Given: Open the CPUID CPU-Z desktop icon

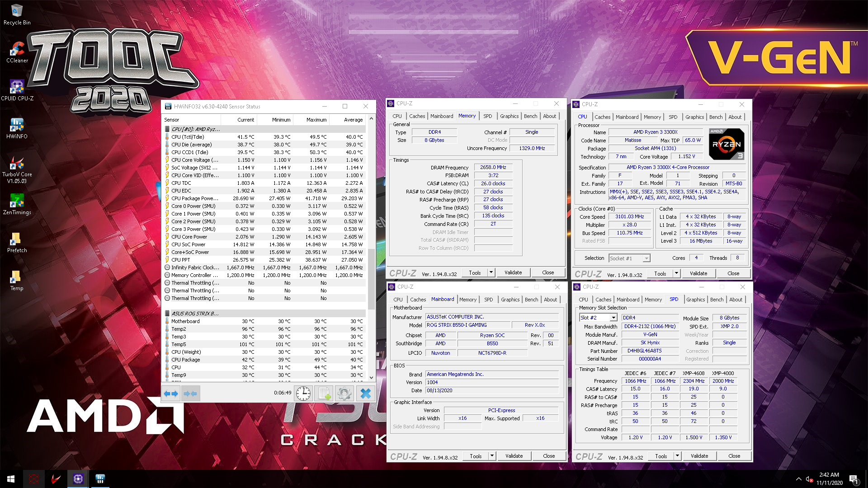Looking at the screenshot, I should [x=17, y=90].
